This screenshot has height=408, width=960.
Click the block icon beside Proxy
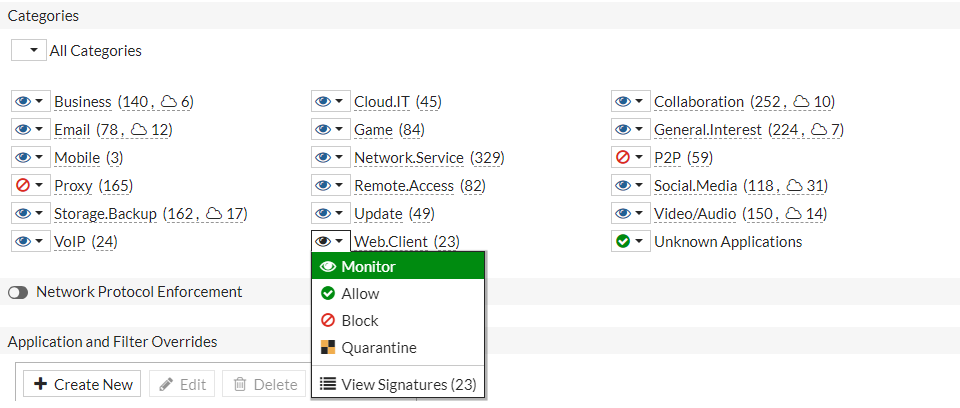click(x=22, y=186)
